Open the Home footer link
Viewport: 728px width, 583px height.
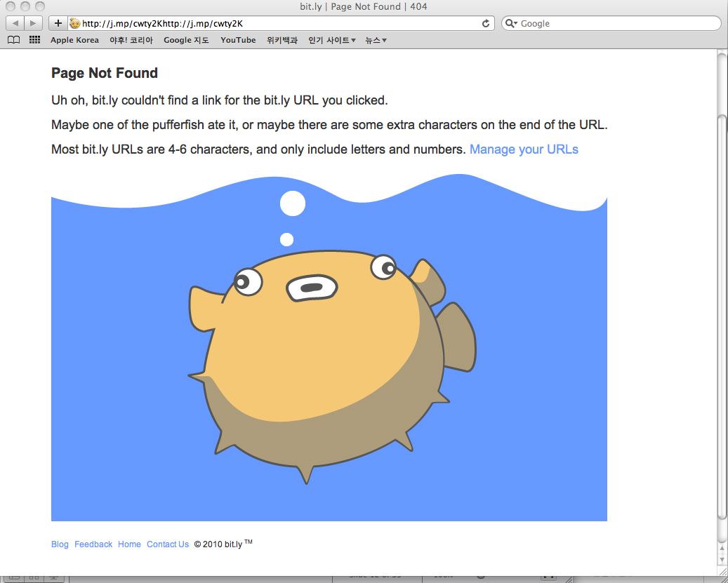pos(129,544)
